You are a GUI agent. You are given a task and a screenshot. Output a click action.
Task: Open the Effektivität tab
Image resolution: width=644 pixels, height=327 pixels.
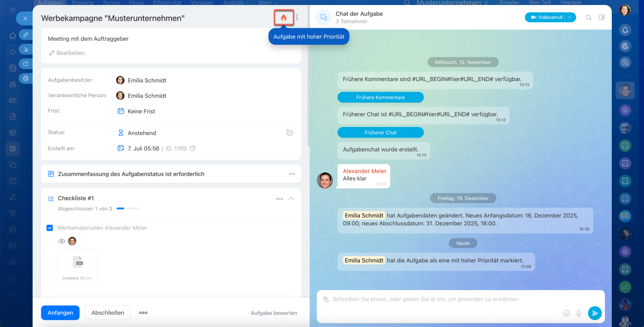[167, 3]
